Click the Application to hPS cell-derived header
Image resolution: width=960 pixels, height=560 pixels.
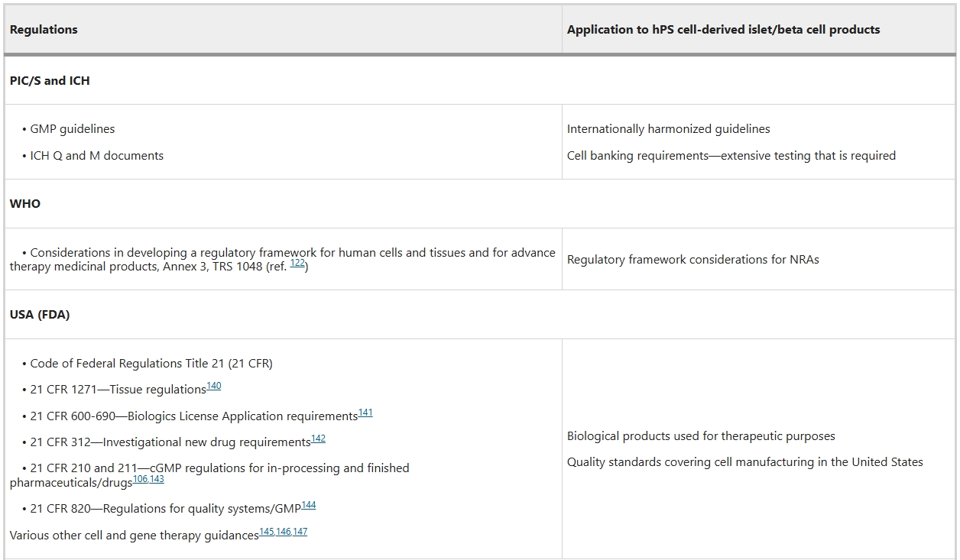point(723,30)
